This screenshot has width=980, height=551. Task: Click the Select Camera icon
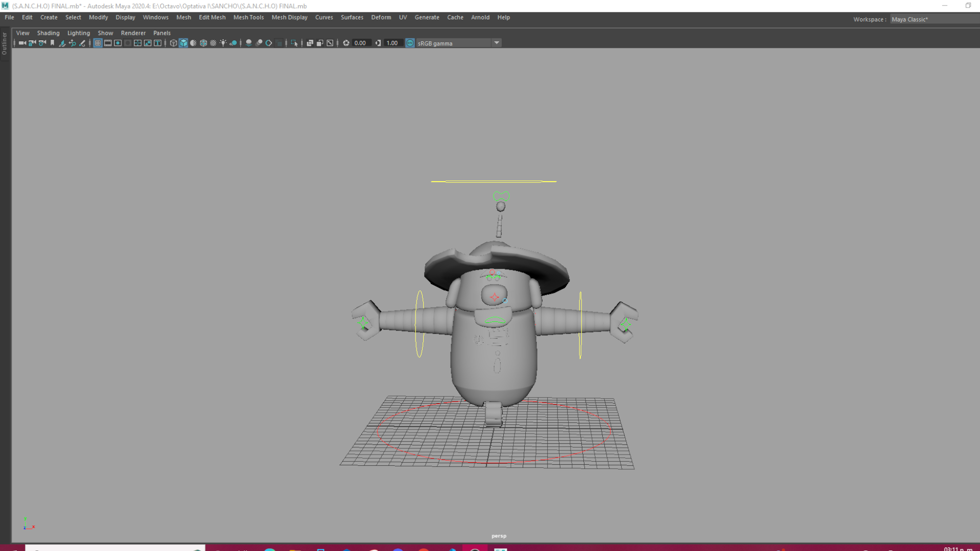click(x=22, y=43)
